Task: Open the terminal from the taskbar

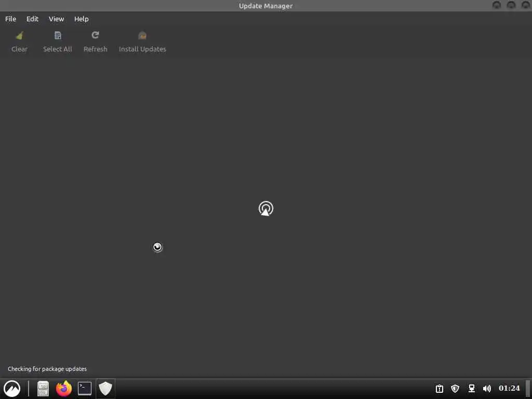Action: pyautogui.click(x=85, y=389)
